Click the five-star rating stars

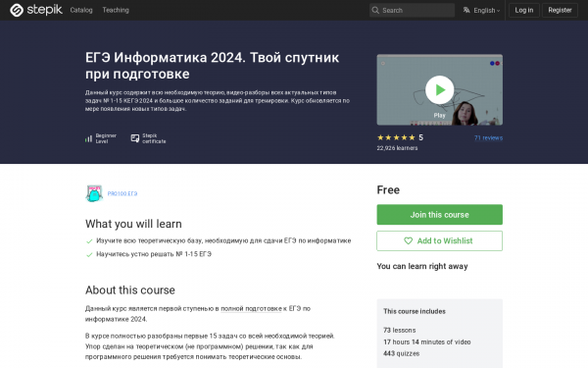click(x=396, y=137)
